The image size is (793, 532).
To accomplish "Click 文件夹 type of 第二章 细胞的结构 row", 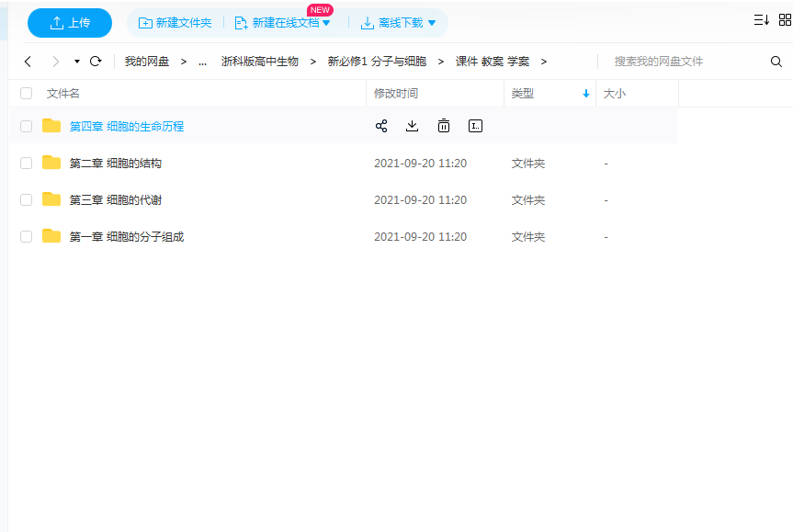I will pos(528,164).
